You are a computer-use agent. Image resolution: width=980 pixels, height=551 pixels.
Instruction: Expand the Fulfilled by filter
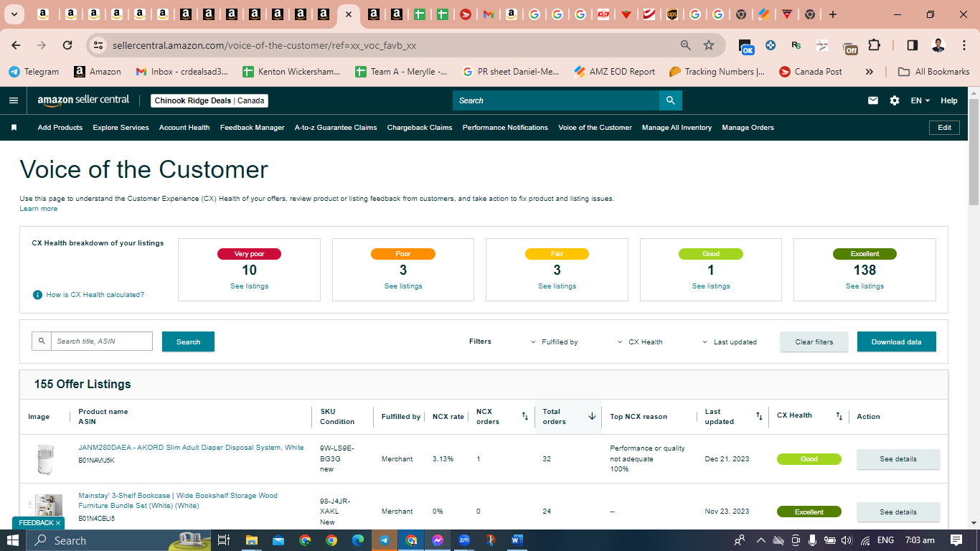click(555, 342)
